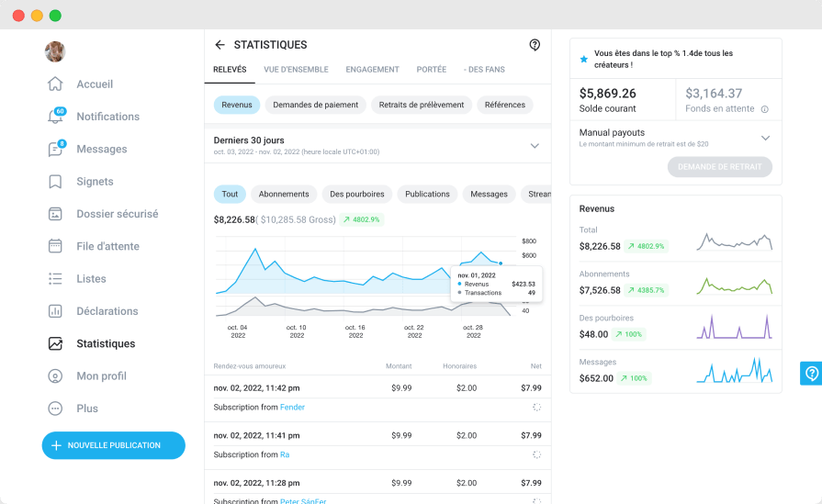Switch to the VUE D'ENSEMBLE tab
The height and width of the screenshot is (504, 822).
tap(296, 70)
